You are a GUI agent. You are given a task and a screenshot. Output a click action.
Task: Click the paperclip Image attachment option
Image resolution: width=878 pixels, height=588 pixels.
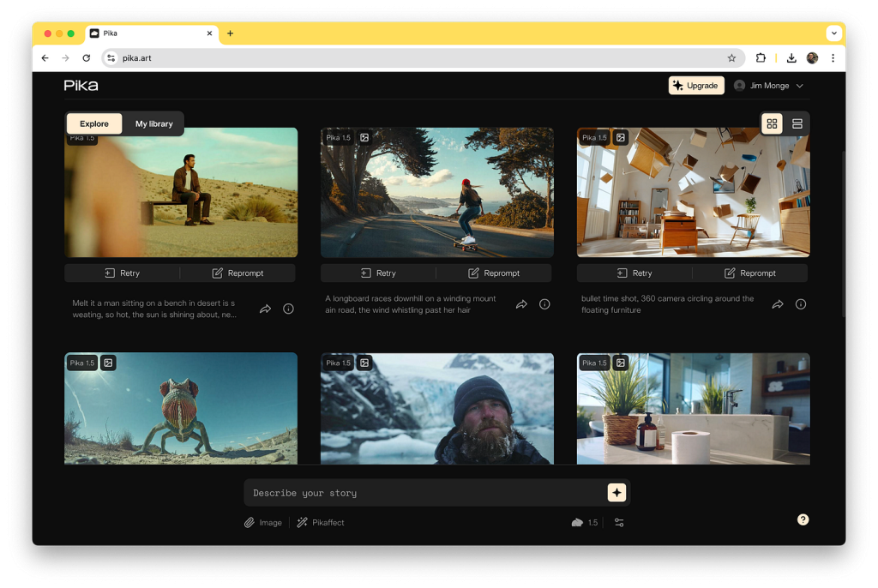coord(262,523)
